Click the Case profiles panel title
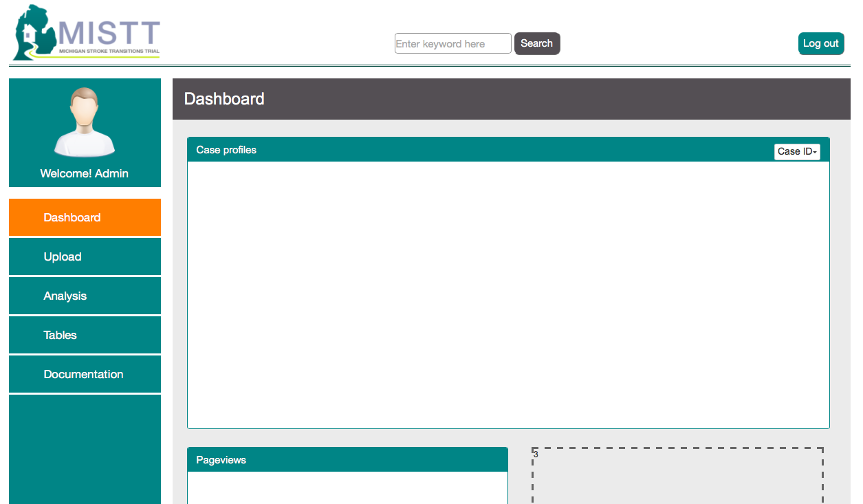Image resolution: width=863 pixels, height=504 pixels. tap(226, 150)
